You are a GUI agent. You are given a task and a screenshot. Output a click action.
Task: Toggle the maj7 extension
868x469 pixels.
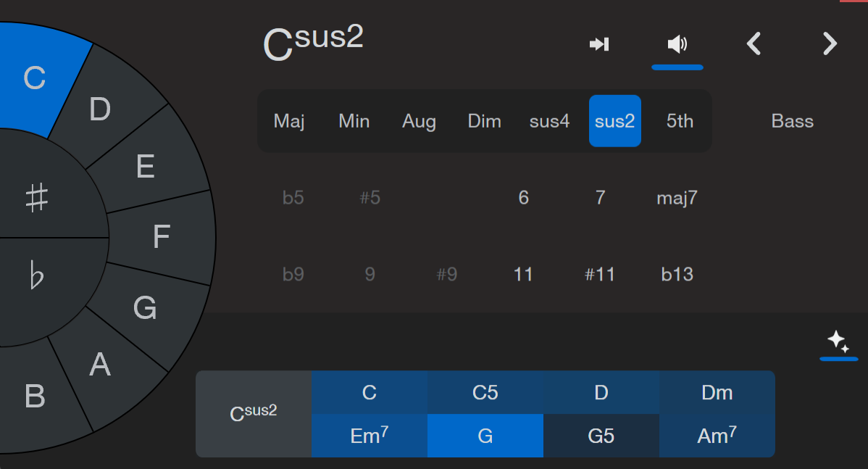pyautogui.click(x=677, y=198)
